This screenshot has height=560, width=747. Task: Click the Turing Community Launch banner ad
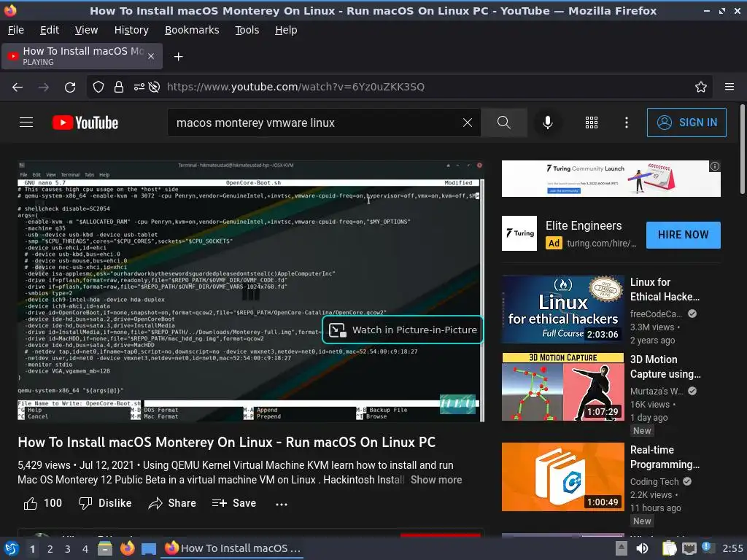611,179
